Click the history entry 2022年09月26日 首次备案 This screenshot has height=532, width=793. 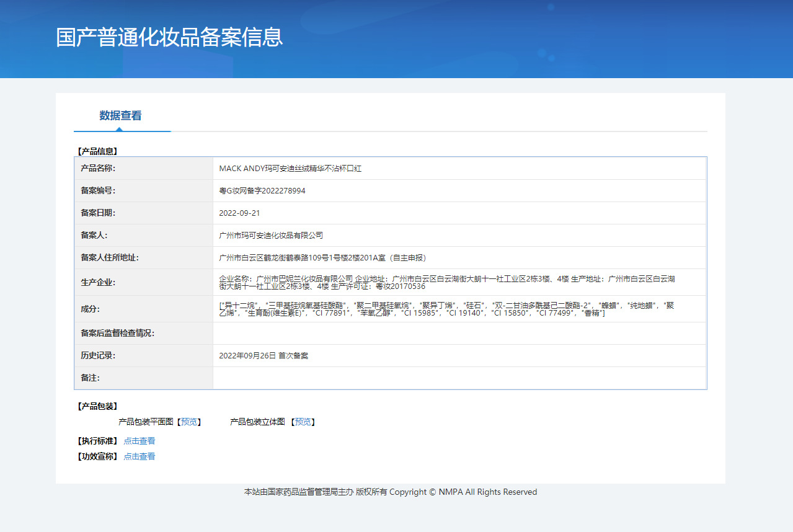[x=264, y=356]
